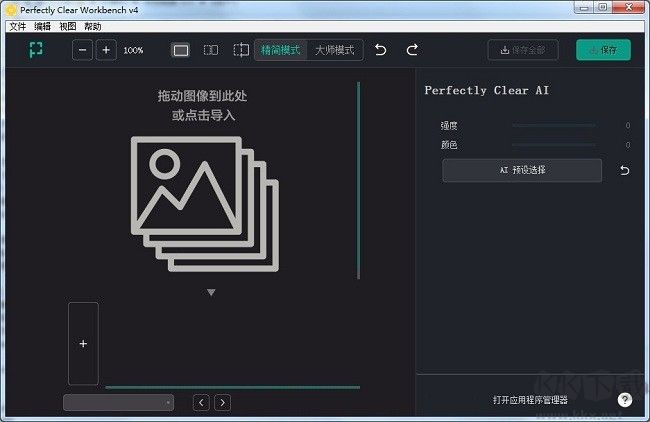Click the Perfectly Clear logo icon
This screenshot has height=422, width=650.
(x=36, y=50)
